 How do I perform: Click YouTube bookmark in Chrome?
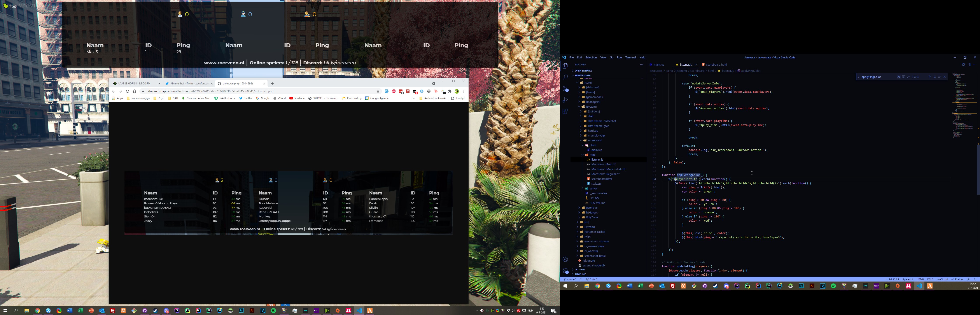[297, 98]
